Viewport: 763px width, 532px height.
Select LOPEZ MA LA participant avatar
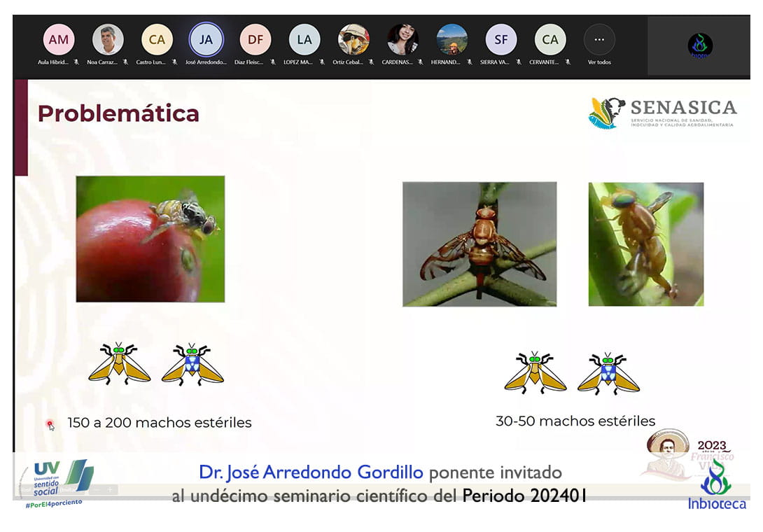point(304,40)
